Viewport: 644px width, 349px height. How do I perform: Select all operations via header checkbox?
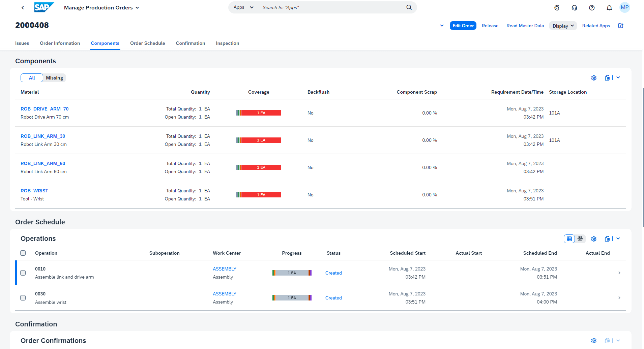click(x=23, y=253)
